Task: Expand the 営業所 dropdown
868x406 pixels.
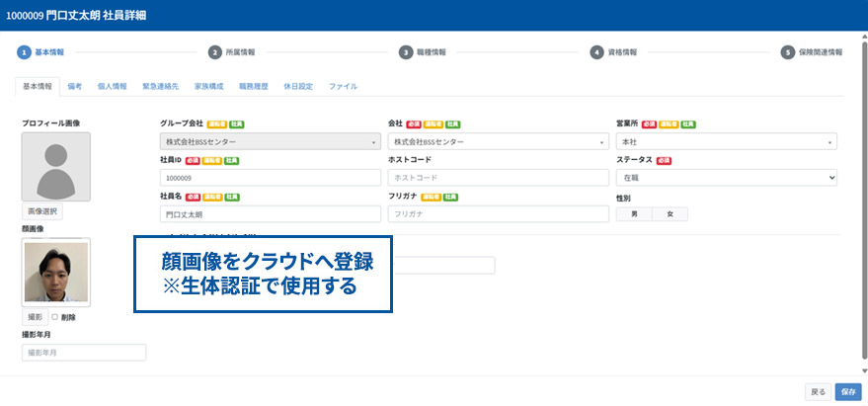Action: tap(726, 142)
